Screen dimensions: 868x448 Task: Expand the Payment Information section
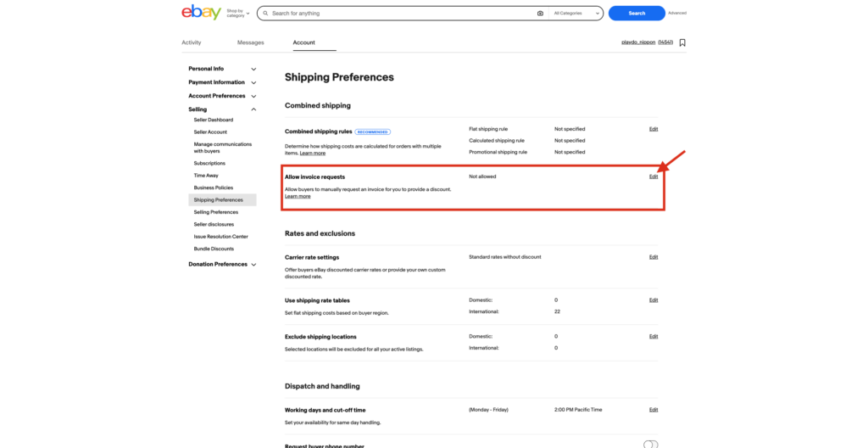(x=222, y=82)
